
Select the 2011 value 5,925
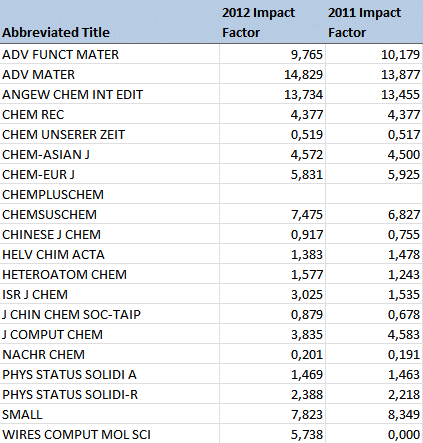[404, 175]
